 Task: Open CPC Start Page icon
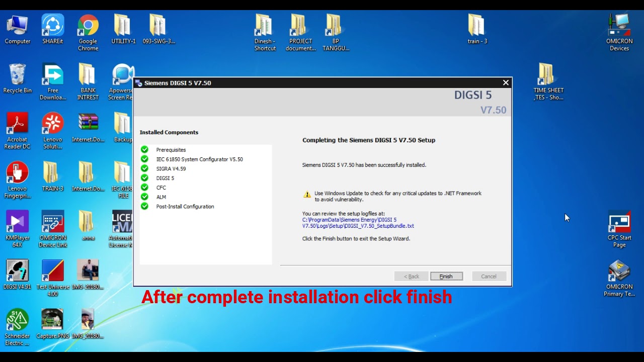pos(619,230)
